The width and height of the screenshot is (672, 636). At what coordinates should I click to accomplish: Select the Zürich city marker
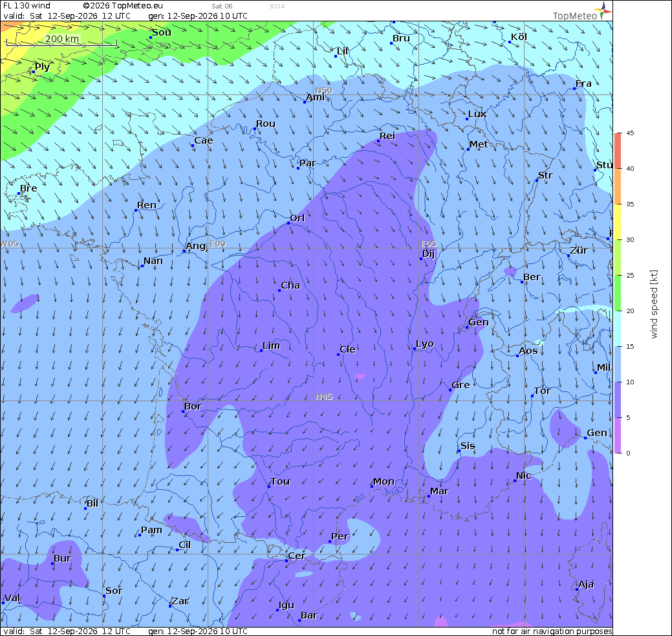pos(569,255)
